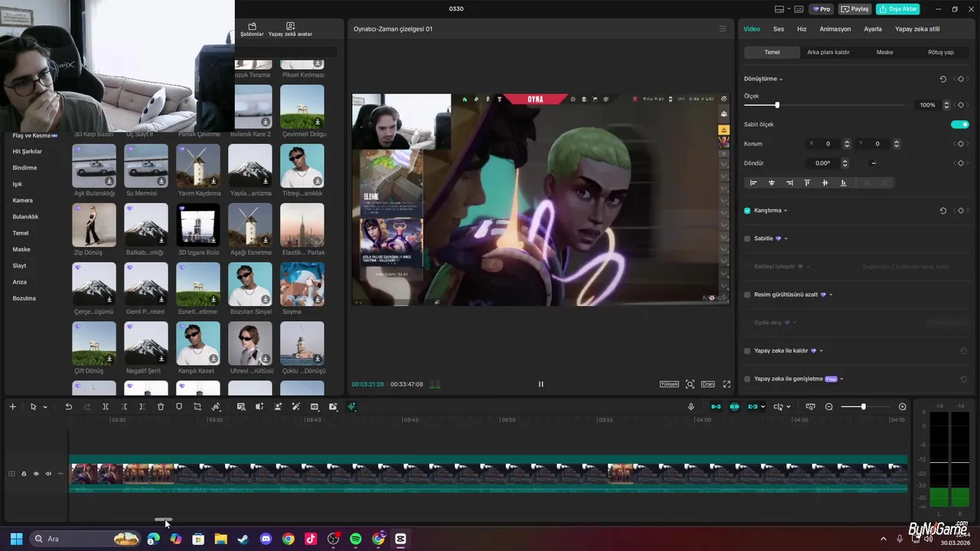This screenshot has height=551, width=980.
Task: Open the player panel hamburger menu
Action: [x=722, y=29]
